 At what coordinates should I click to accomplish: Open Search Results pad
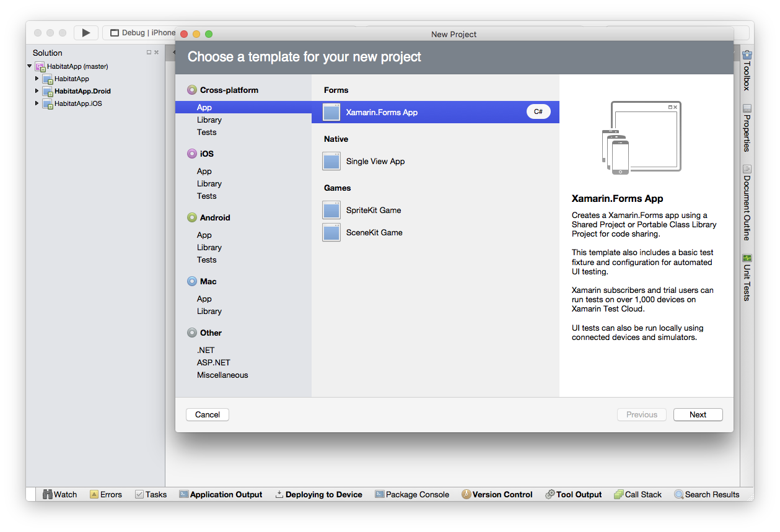click(707, 494)
